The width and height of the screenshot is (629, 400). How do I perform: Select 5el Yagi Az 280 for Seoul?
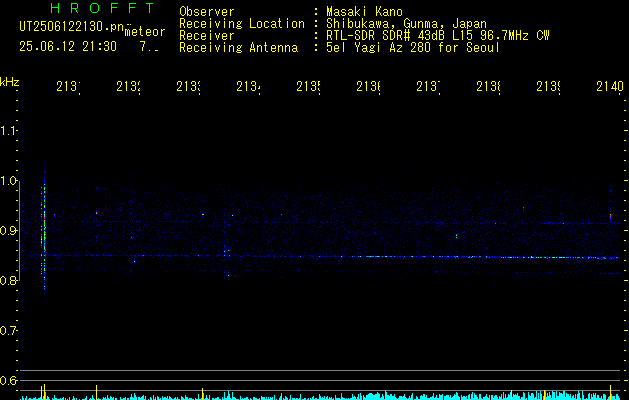[x=413, y=48]
